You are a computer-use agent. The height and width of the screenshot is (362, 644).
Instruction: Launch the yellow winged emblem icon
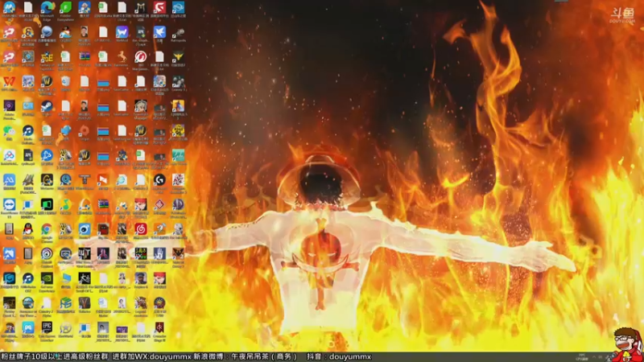[x=178, y=56]
